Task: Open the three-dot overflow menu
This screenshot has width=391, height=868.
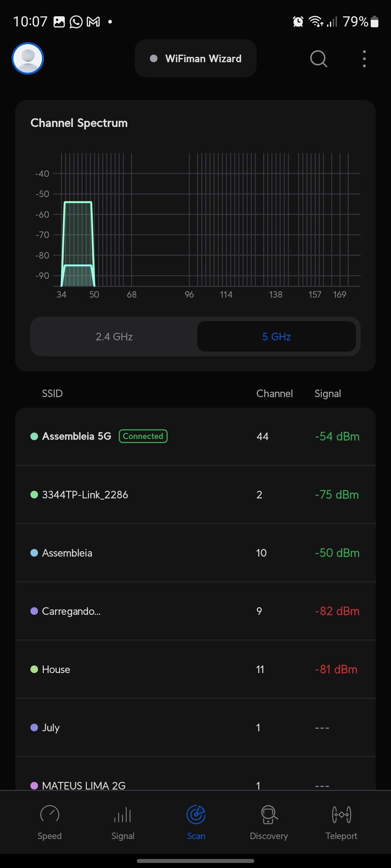Action: 364,59
